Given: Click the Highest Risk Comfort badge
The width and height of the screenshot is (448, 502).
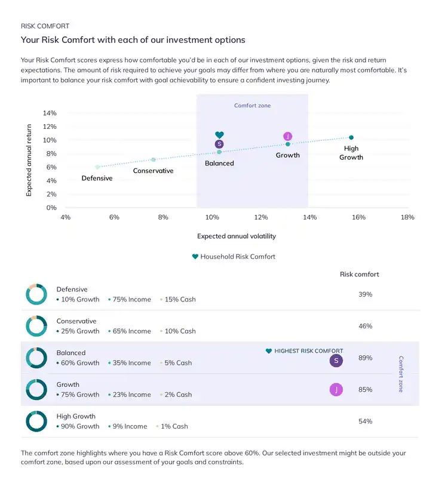Looking at the screenshot, I should click(x=305, y=351).
